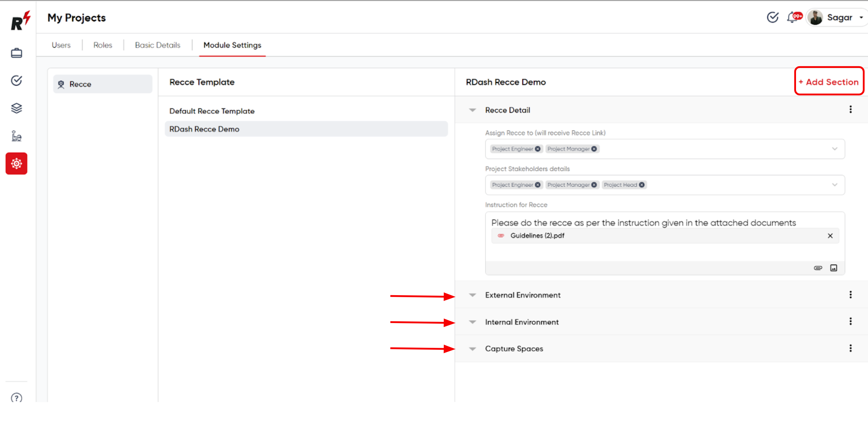
Task: Remove Project Engineer from Stakeholders details
Action: (x=538, y=185)
